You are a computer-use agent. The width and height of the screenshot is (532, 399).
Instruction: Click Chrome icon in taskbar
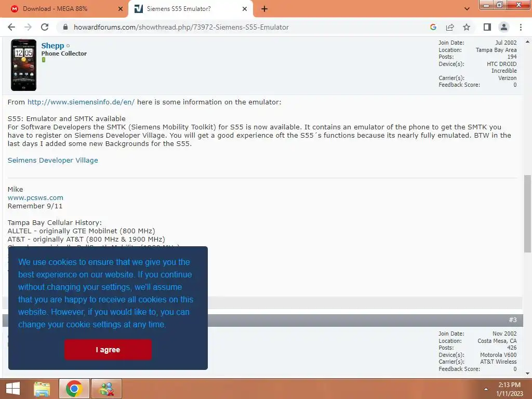tap(74, 389)
